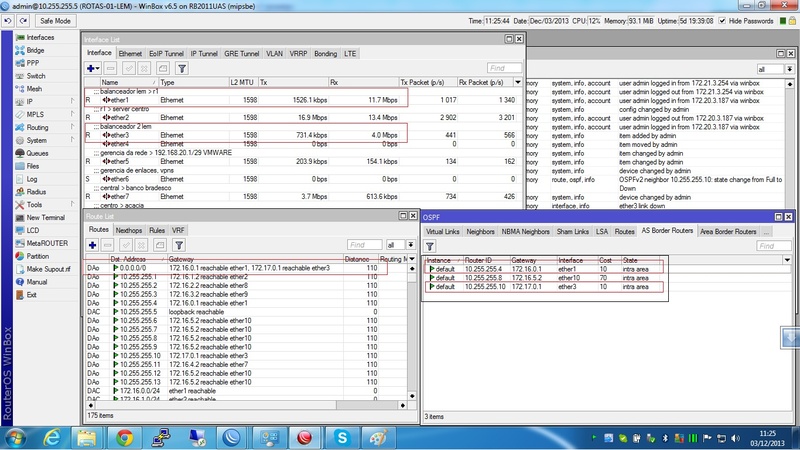Launch Skype from the Windows taskbar
Viewport: 800px width, 450px height.
tap(343, 437)
